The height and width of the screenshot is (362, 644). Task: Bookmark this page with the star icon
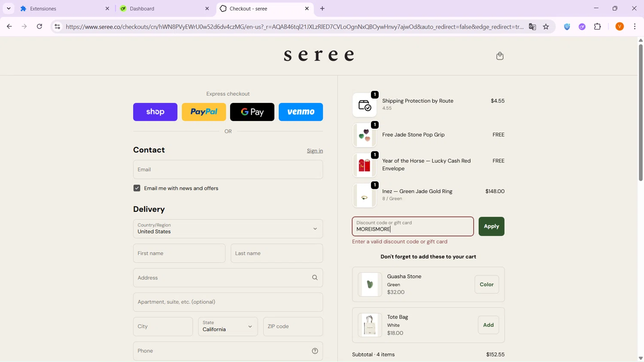point(546,27)
